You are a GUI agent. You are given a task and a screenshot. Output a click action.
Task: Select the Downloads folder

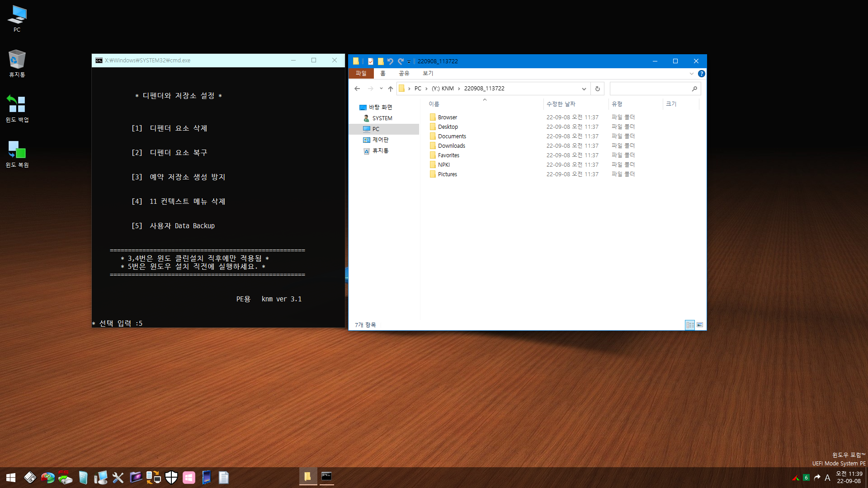tap(451, 146)
